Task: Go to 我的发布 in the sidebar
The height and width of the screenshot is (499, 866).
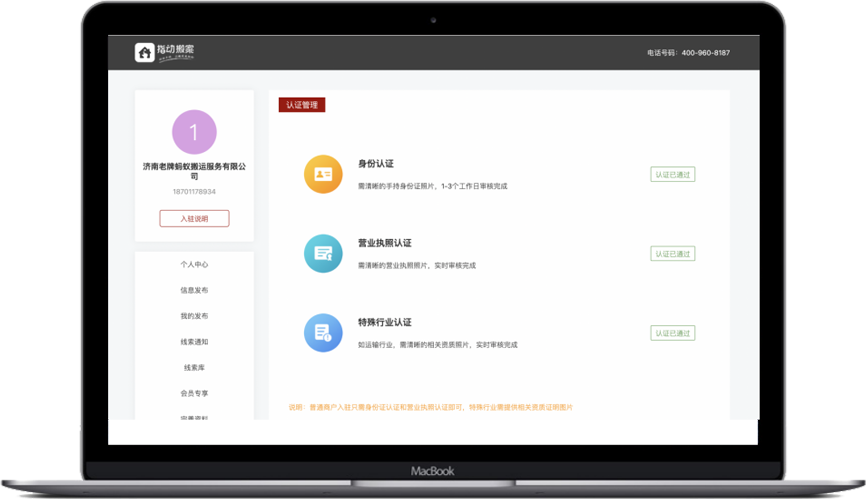Action: 194,316
